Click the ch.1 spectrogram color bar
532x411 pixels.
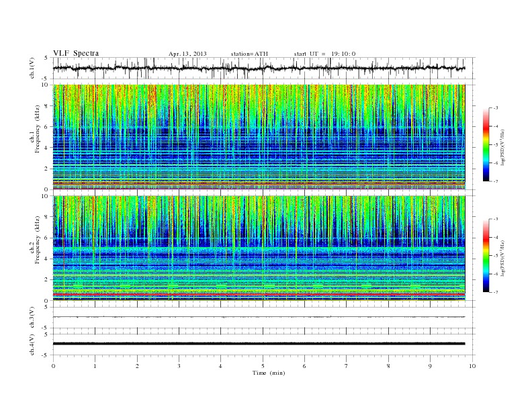pyautogui.click(x=486, y=144)
